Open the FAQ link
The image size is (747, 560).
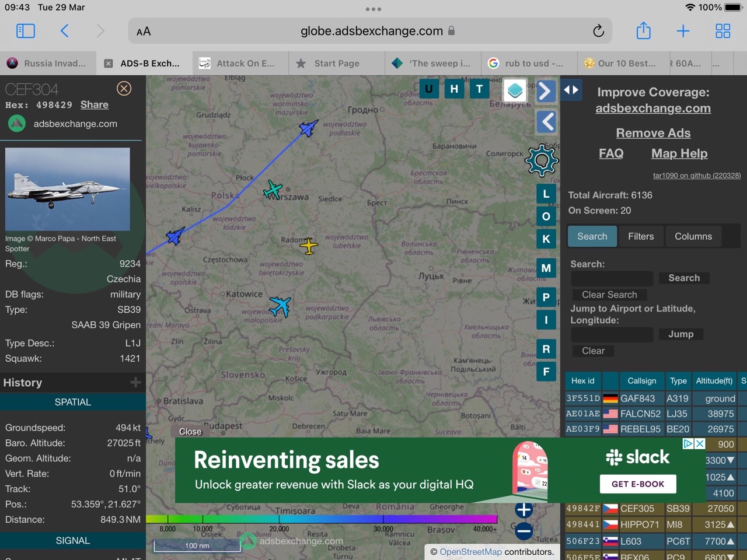(611, 153)
